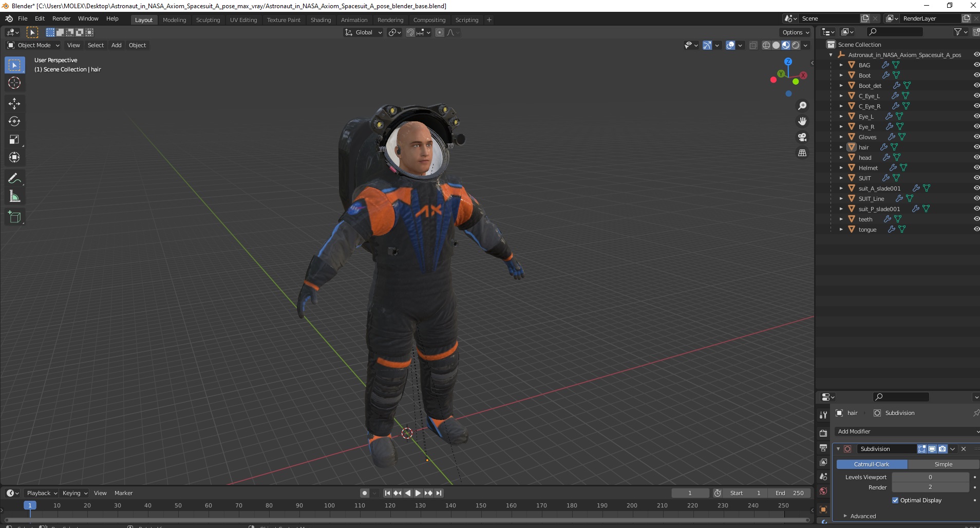Open the Options dropdown
Image resolution: width=980 pixels, height=528 pixels.
point(795,32)
